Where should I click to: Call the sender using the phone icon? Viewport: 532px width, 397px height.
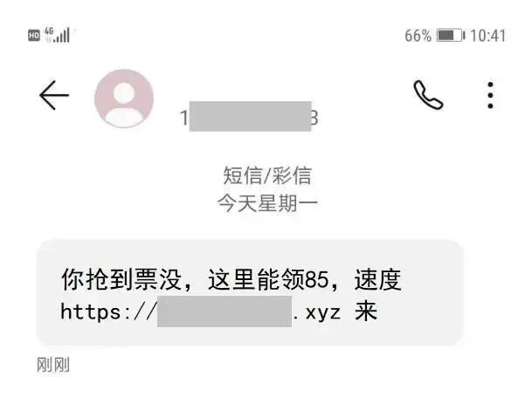pyautogui.click(x=428, y=95)
